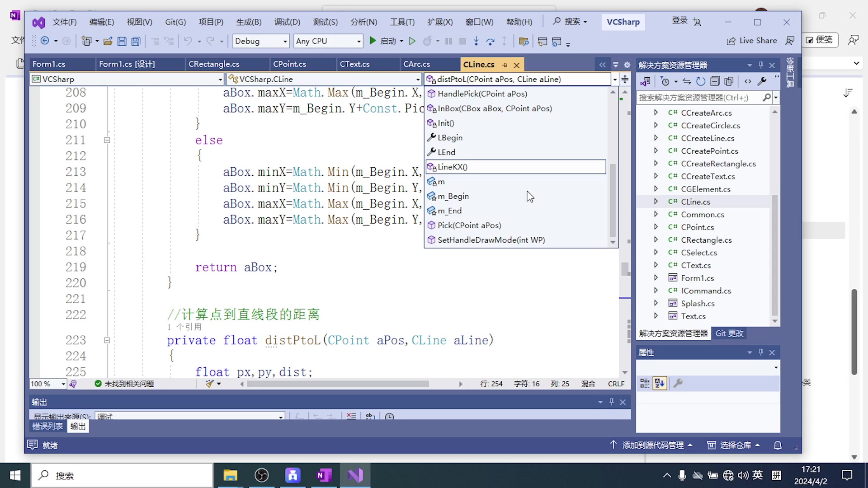Image resolution: width=868 pixels, height=488 pixels.
Task: Pin the 属性 properties panel
Action: (761, 352)
